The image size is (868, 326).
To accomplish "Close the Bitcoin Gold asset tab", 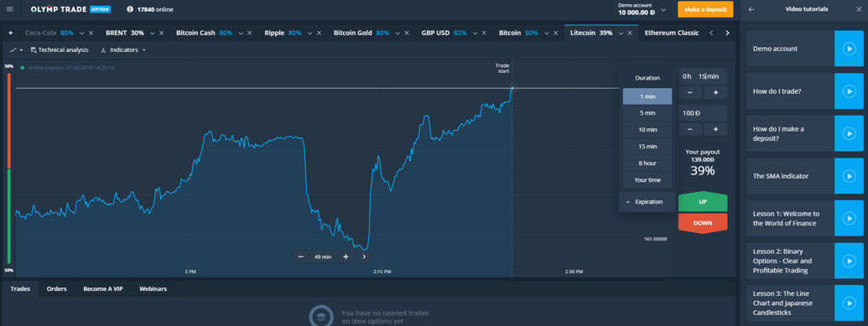I will coord(406,34).
